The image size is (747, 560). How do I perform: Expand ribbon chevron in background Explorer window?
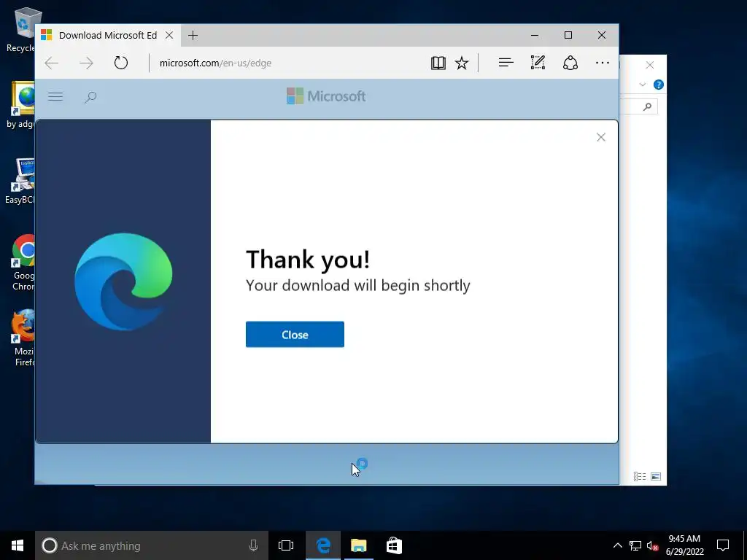coord(642,85)
